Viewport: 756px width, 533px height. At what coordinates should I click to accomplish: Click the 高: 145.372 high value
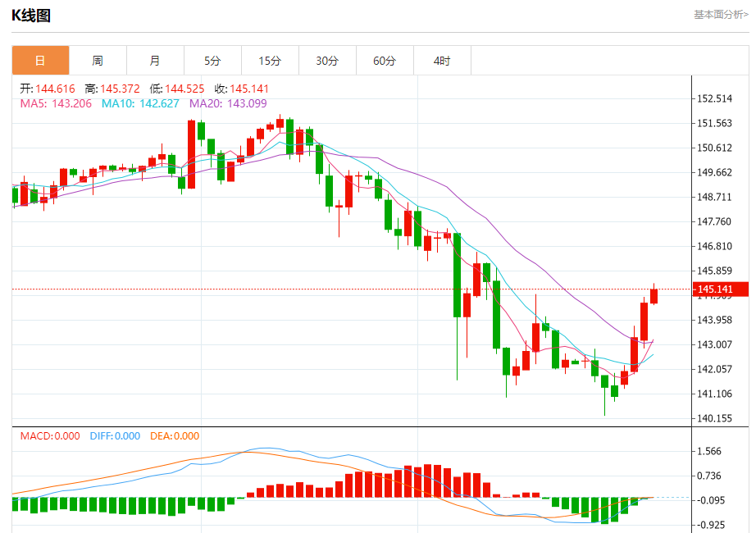[x=112, y=89]
